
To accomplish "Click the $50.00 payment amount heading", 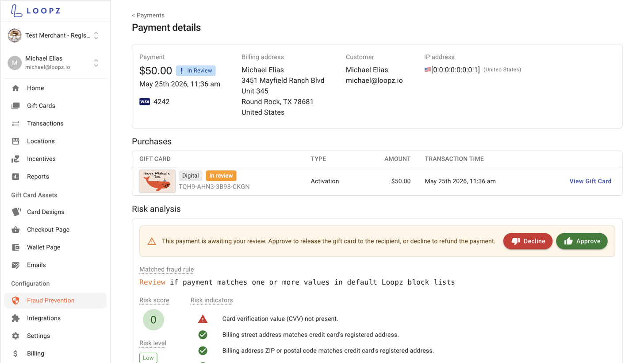I will [x=156, y=70].
